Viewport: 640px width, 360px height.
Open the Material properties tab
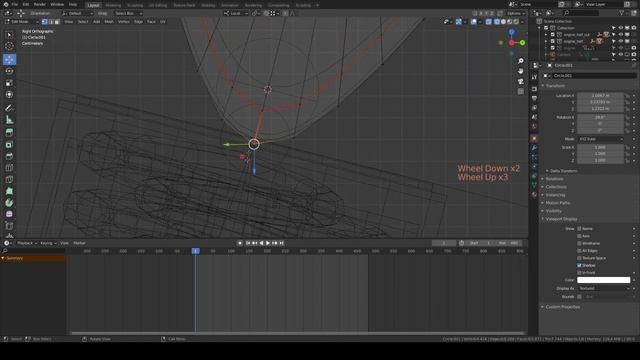tap(534, 195)
